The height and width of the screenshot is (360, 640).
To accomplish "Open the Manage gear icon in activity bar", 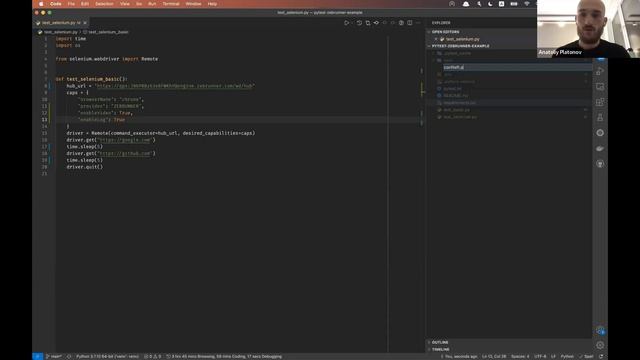I will pyautogui.click(x=600, y=345).
